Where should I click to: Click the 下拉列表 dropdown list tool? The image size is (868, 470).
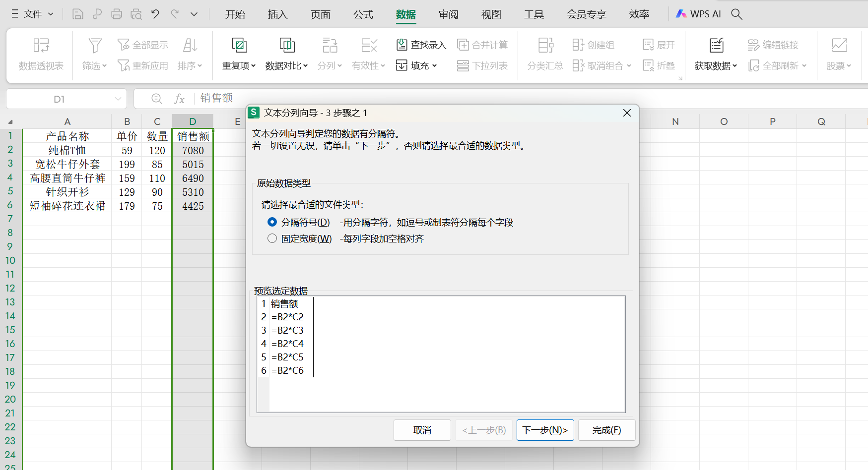click(482, 65)
